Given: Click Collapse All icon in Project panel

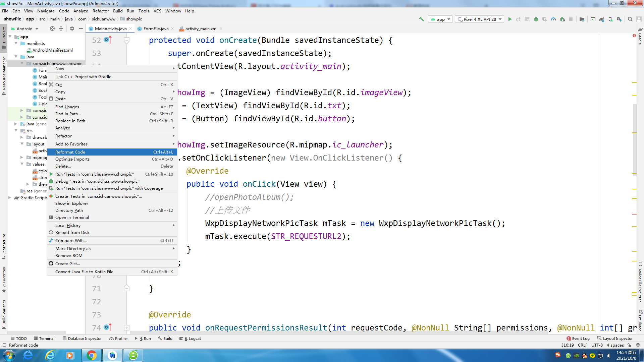Looking at the screenshot, I should point(61,28).
